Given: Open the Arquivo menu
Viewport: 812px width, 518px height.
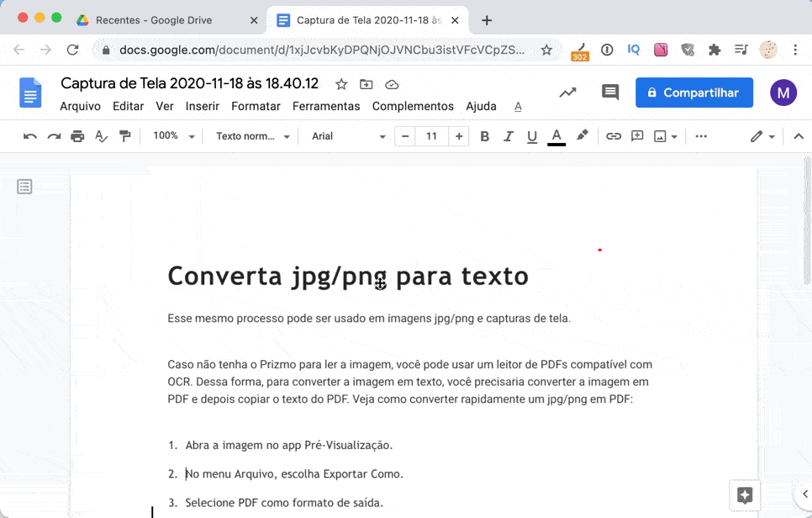Looking at the screenshot, I should click(x=80, y=106).
